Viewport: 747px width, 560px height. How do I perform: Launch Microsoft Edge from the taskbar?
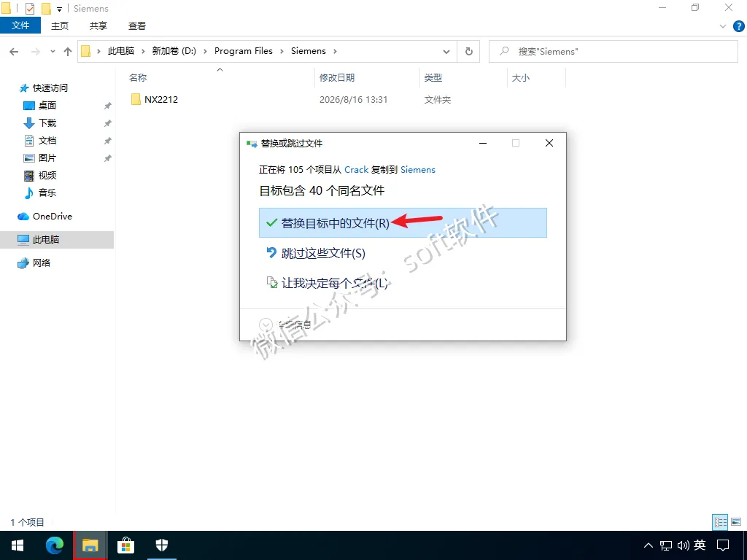(54, 545)
